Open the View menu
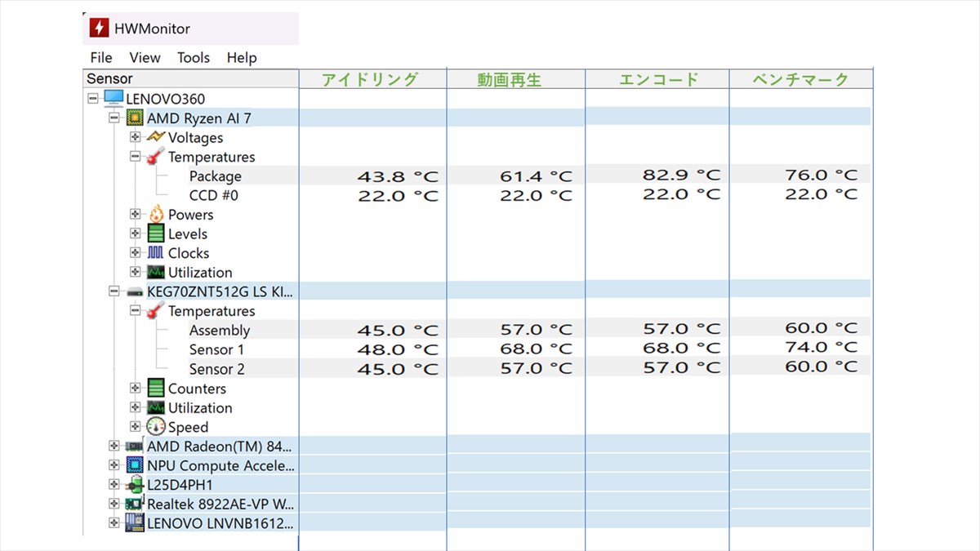Viewport: 980px width, 551px height. point(145,57)
